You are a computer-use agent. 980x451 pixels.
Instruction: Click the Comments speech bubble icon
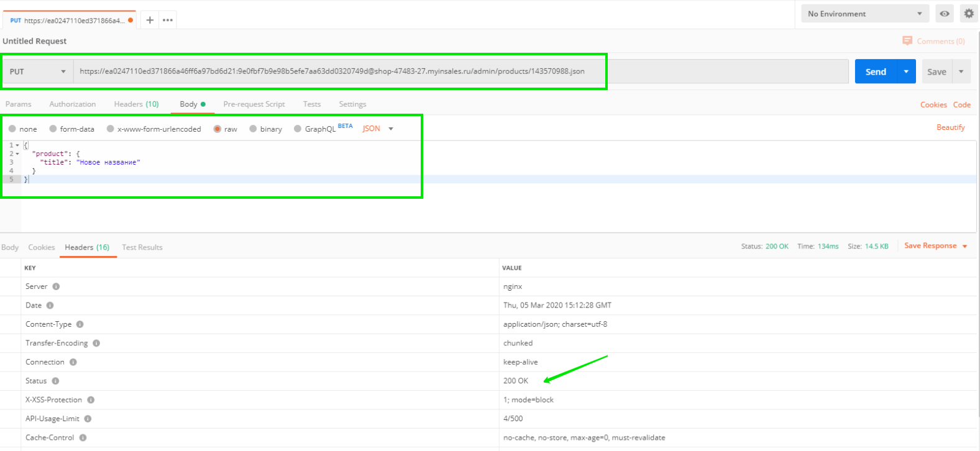(x=907, y=41)
